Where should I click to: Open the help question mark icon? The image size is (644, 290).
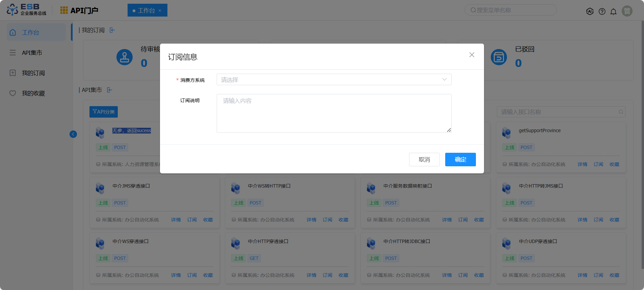[602, 11]
